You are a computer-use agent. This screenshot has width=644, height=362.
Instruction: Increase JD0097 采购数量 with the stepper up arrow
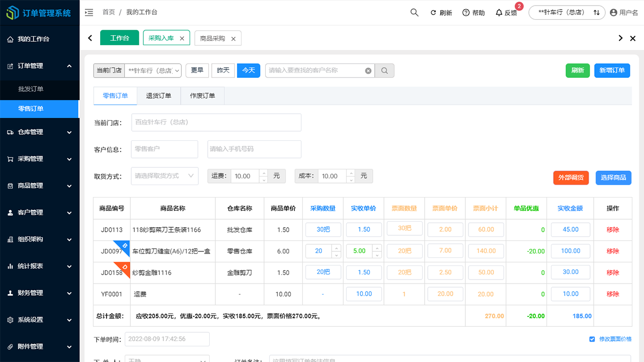pos(337,248)
